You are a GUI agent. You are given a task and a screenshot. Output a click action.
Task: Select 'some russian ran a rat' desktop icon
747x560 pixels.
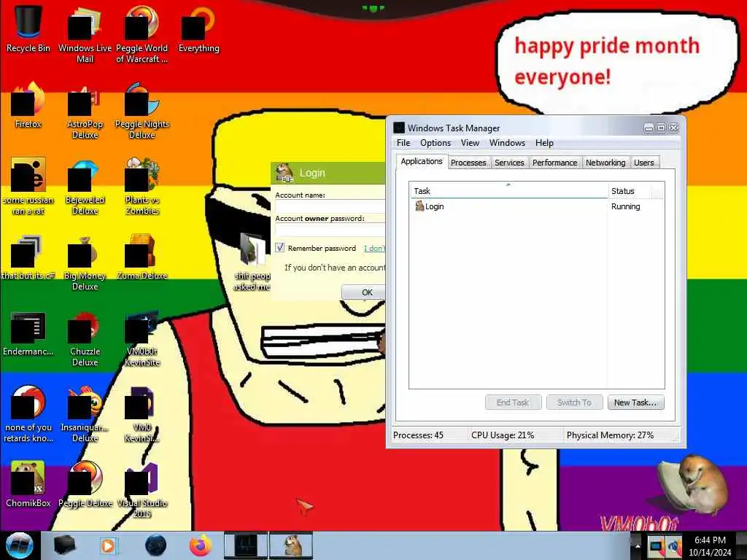(x=28, y=186)
